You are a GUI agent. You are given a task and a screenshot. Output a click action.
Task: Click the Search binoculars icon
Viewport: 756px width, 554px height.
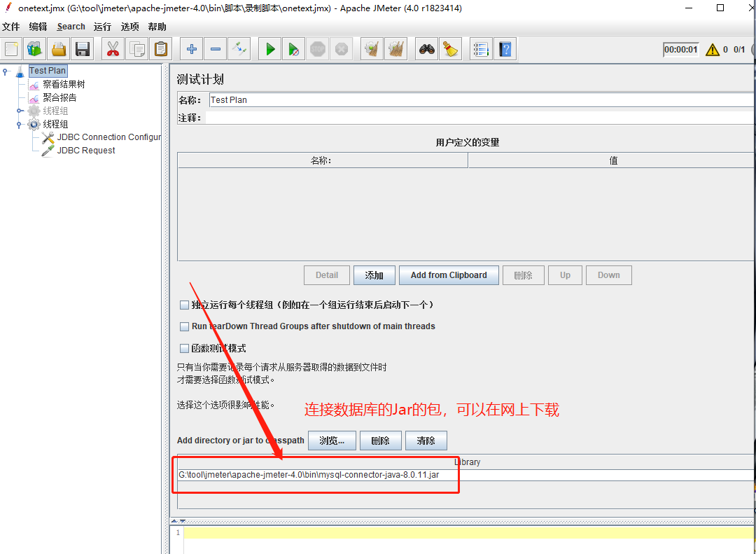pyautogui.click(x=427, y=49)
